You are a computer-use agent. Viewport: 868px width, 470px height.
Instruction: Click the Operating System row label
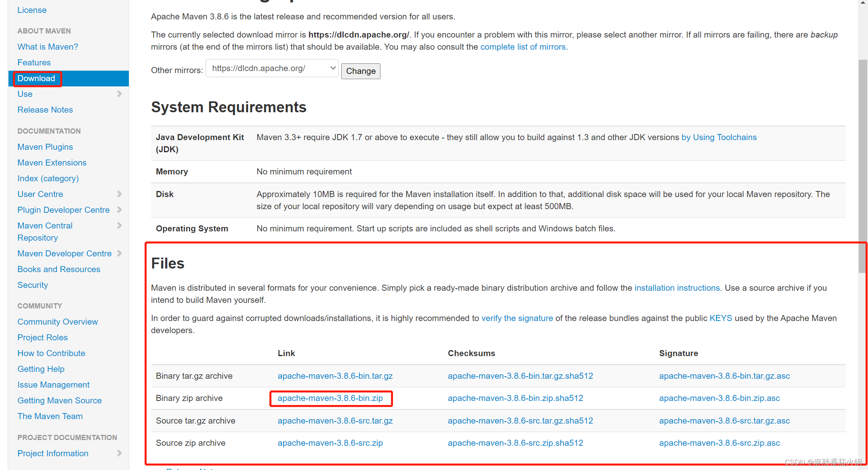[192, 229]
